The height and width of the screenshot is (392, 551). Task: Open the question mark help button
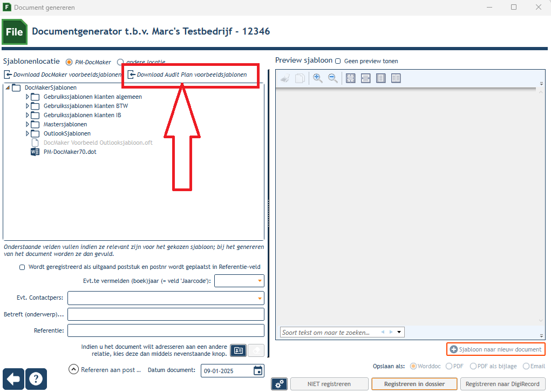36,379
